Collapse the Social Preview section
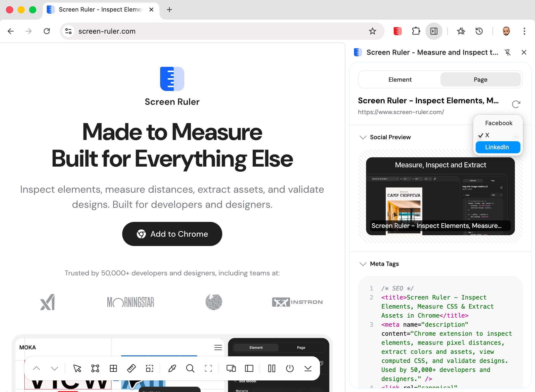Viewport: 535px width, 392px height. pyautogui.click(x=363, y=137)
